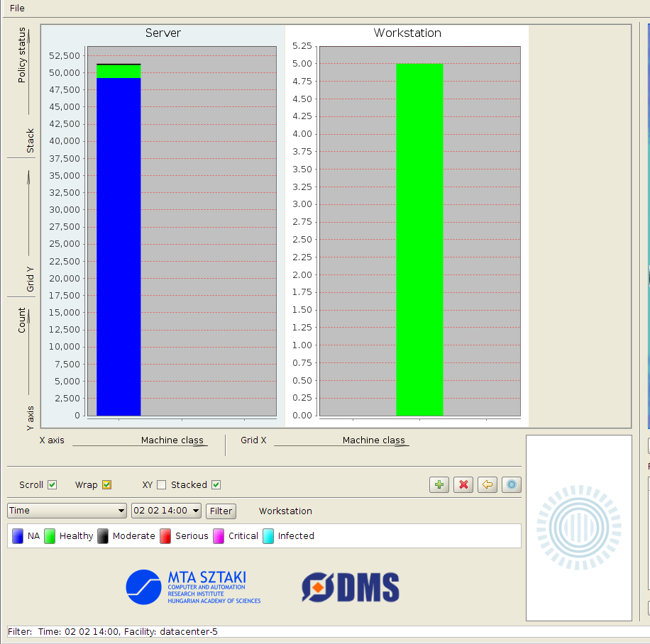Click the blue NA segment of Server bar
This screenshot has height=644, width=650.
click(119, 247)
